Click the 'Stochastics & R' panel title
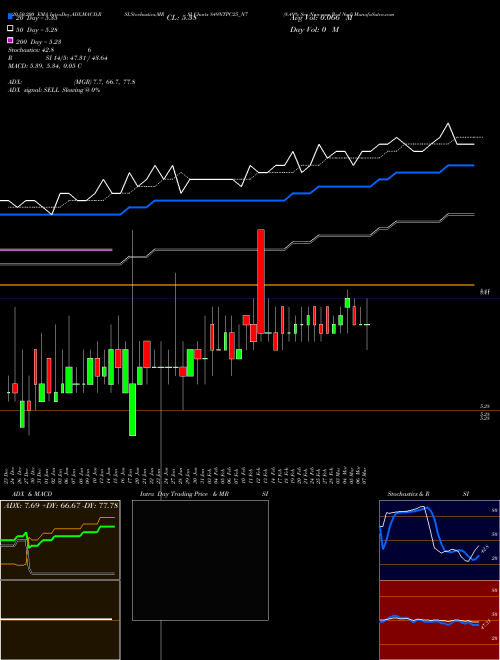500x660 pixels. point(409,494)
